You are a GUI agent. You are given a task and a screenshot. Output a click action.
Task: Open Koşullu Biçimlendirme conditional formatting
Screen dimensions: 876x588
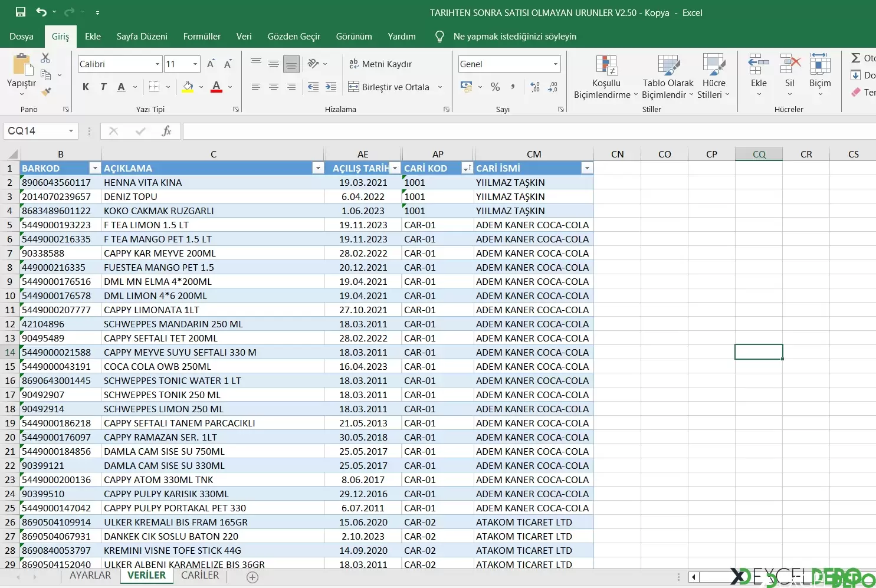pyautogui.click(x=606, y=77)
